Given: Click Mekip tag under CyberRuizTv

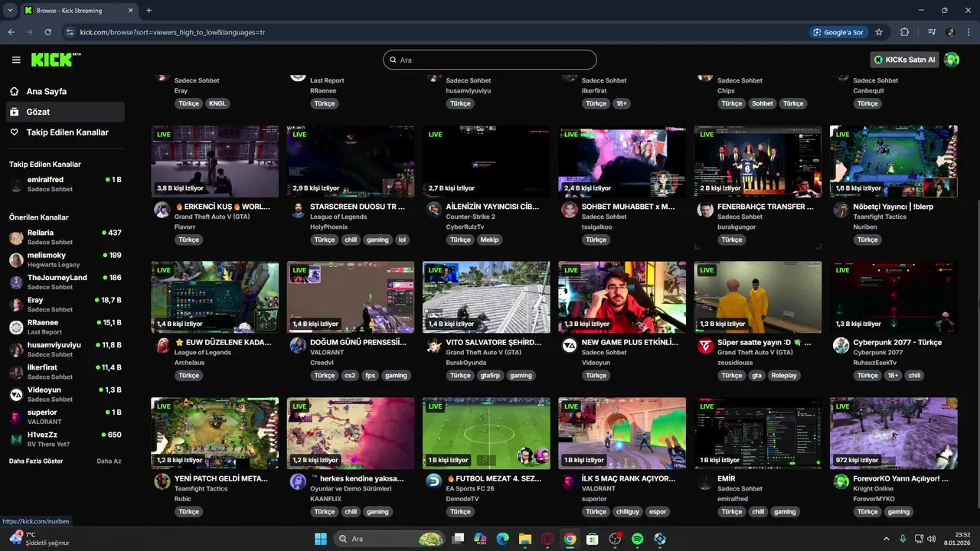Looking at the screenshot, I should point(488,240).
